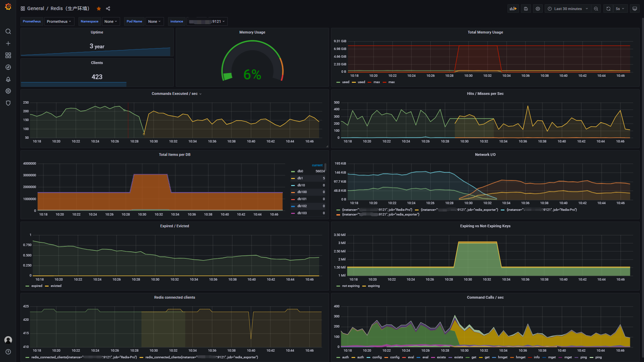Open the Command Calls / sec title
The width and height of the screenshot is (644, 362).
coord(485,298)
